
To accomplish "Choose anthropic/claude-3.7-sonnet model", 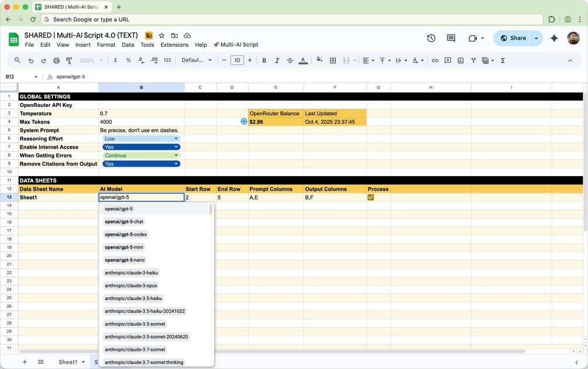I will coord(135,350).
